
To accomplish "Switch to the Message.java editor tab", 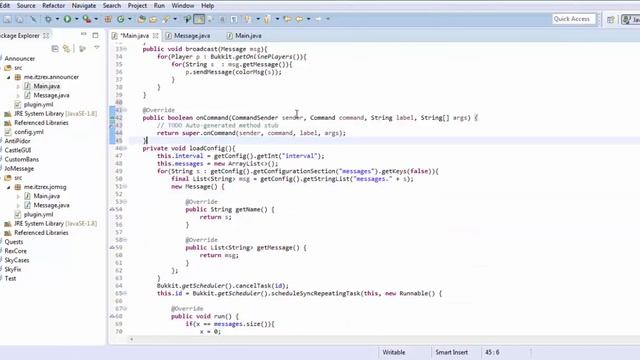I will tap(188, 36).
